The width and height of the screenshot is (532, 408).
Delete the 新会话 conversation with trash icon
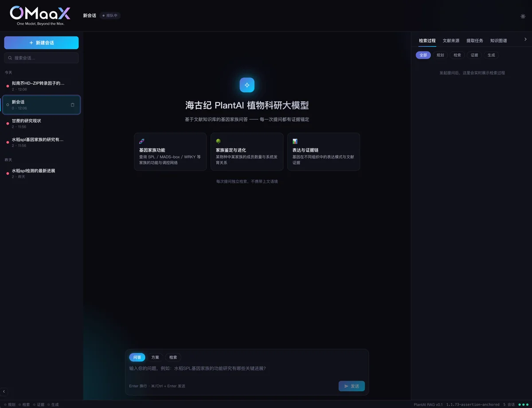click(x=73, y=105)
